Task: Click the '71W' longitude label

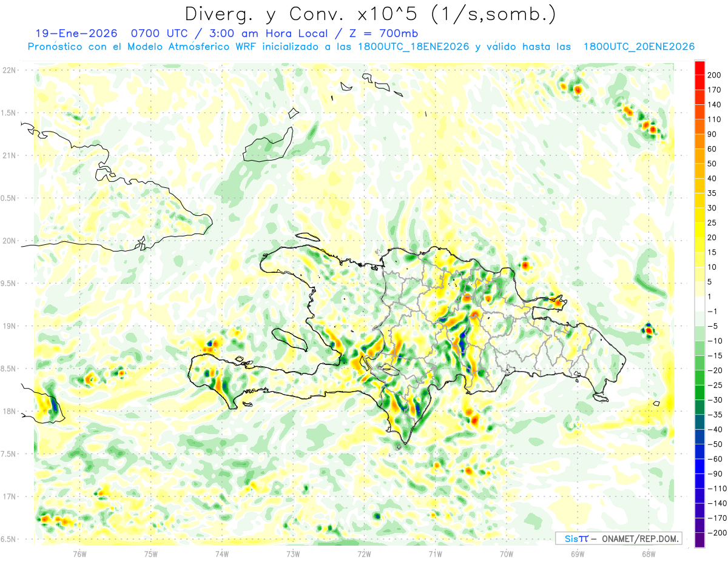Action: pos(435,554)
